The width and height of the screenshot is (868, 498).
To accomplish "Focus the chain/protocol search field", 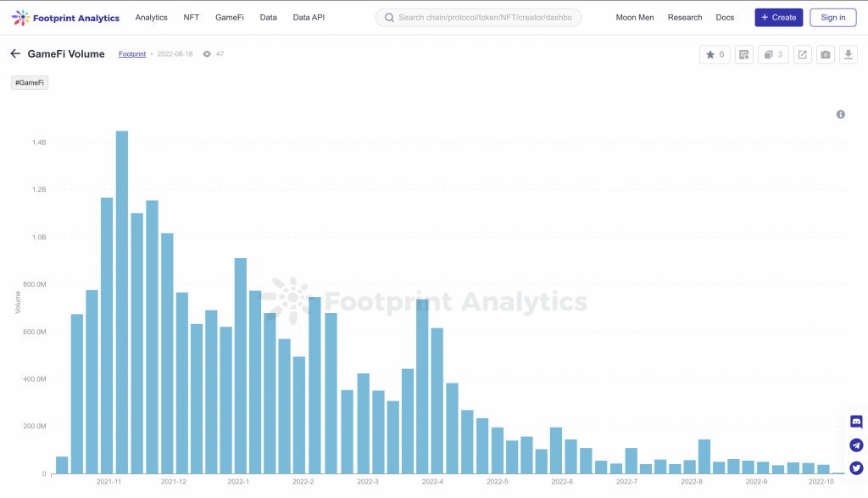I will click(478, 18).
